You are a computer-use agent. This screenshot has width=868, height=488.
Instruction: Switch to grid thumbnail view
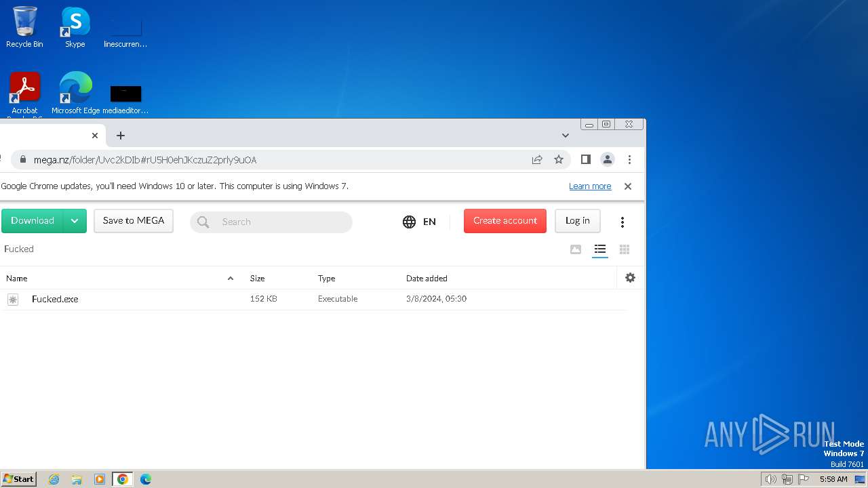[625, 249]
